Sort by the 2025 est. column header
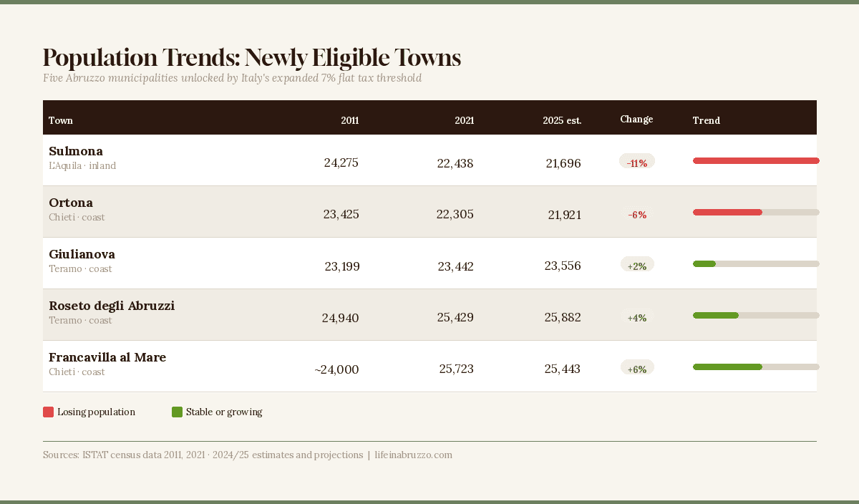This screenshot has height=504, width=859. 562,120
